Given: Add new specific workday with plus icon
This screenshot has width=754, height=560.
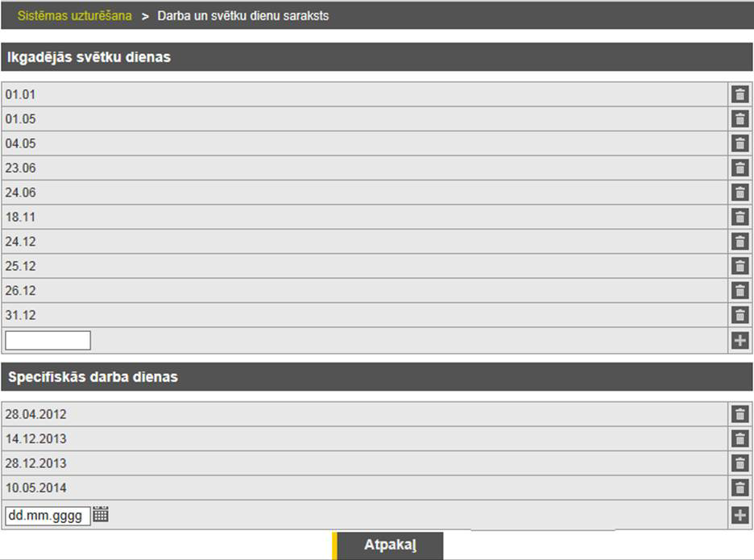Looking at the screenshot, I should (x=739, y=515).
